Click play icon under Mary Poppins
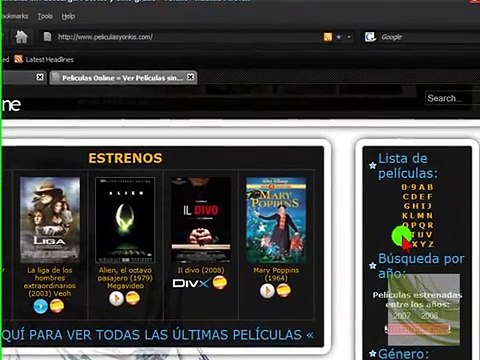 pyautogui.click(x=267, y=291)
